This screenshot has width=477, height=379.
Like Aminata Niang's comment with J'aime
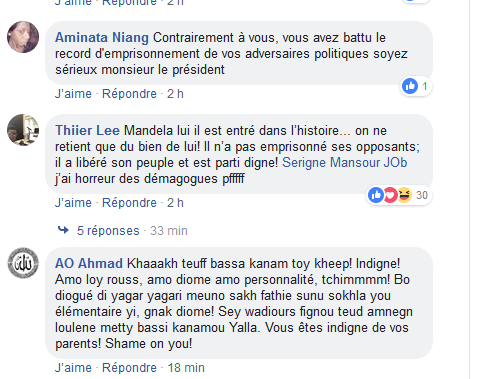pos(73,94)
